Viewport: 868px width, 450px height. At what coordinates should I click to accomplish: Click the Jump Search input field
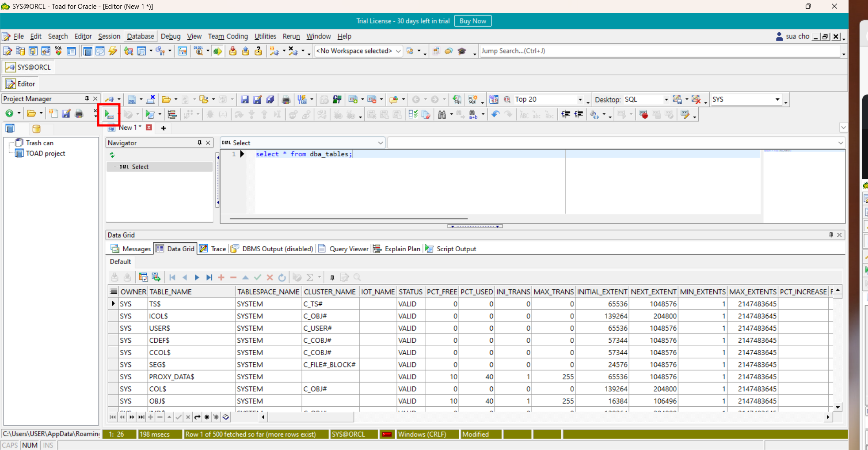[660, 51]
